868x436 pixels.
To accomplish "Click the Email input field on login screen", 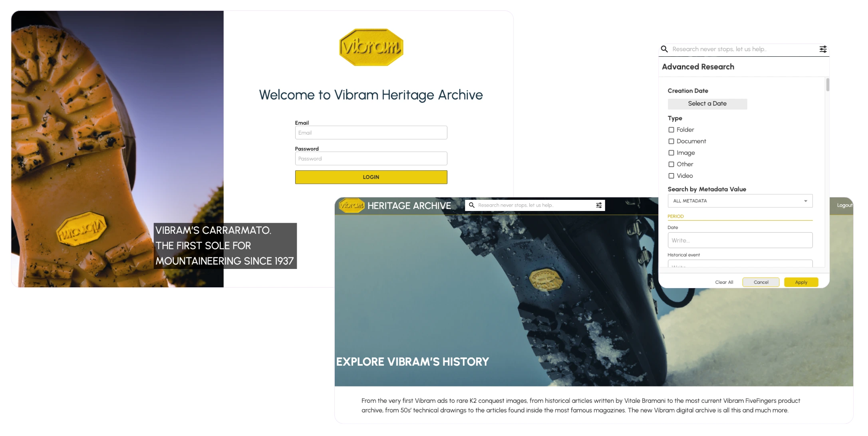I will [371, 132].
